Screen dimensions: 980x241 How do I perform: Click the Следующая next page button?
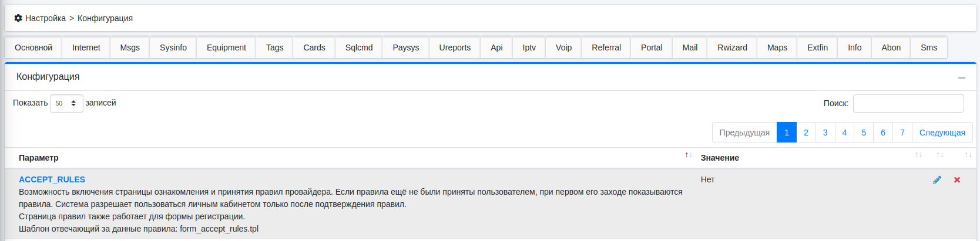click(942, 133)
